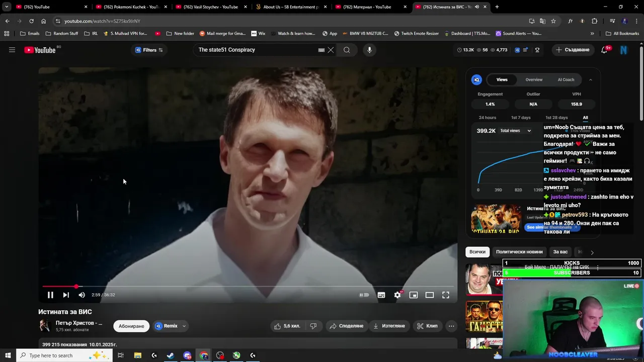Click the magnifier search button

click(347, 50)
